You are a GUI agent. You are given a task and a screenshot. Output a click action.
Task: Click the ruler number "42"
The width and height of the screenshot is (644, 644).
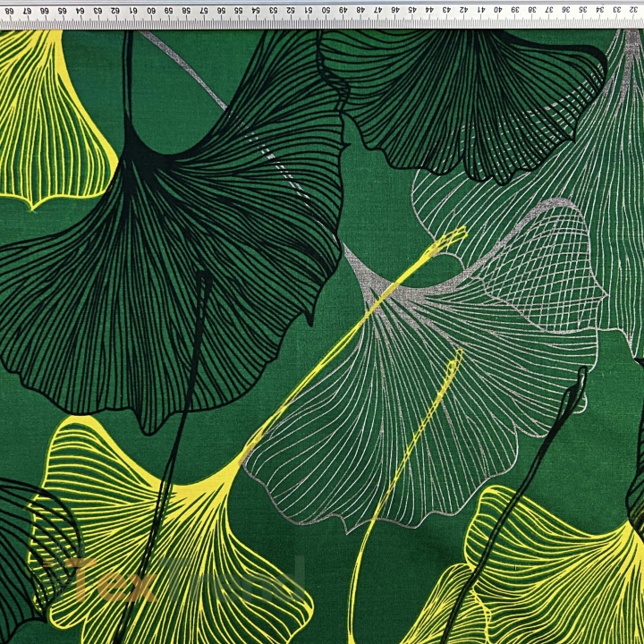click(463, 9)
